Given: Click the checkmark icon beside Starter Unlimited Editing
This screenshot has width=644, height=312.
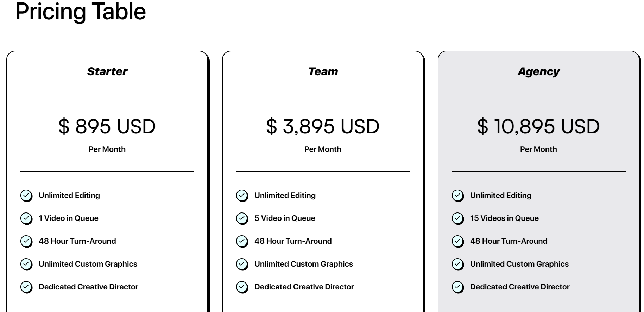Looking at the screenshot, I should [x=26, y=196].
